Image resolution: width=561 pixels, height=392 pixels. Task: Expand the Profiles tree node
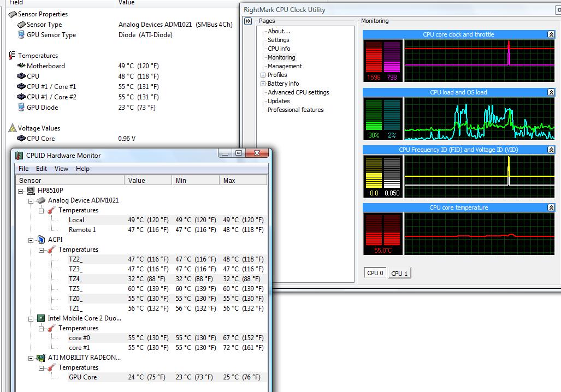[263, 75]
